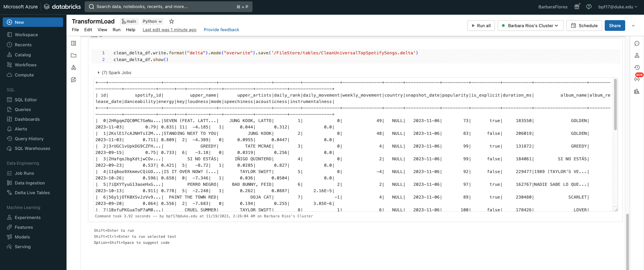Click the TransformLoad notebook title

tap(93, 21)
